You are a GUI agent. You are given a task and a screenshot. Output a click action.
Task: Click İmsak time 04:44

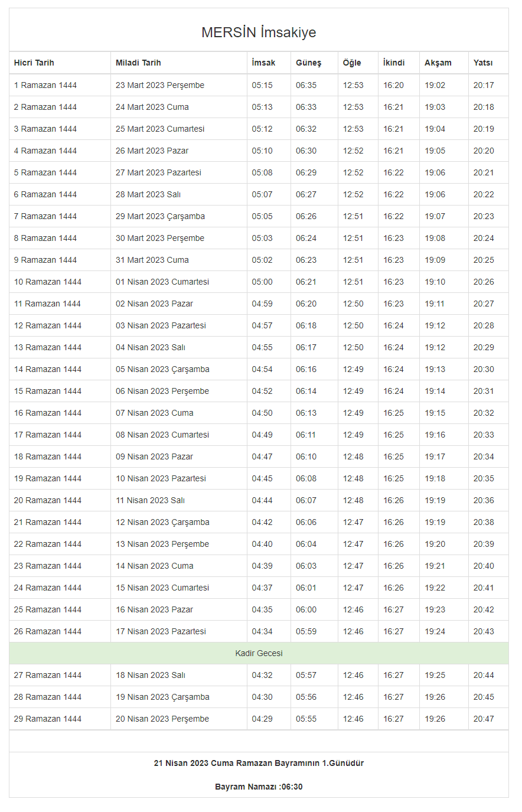tap(262, 500)
